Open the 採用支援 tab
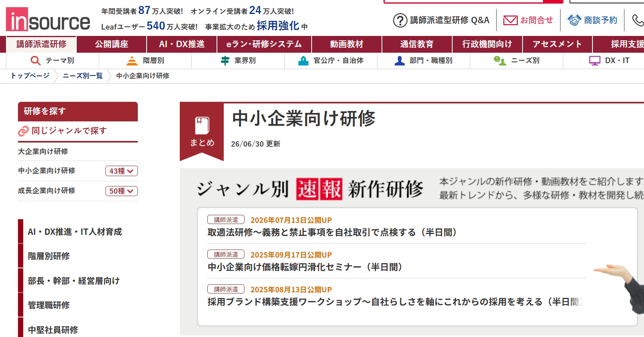Screen dimensions: 644x337 click(618, 44)
